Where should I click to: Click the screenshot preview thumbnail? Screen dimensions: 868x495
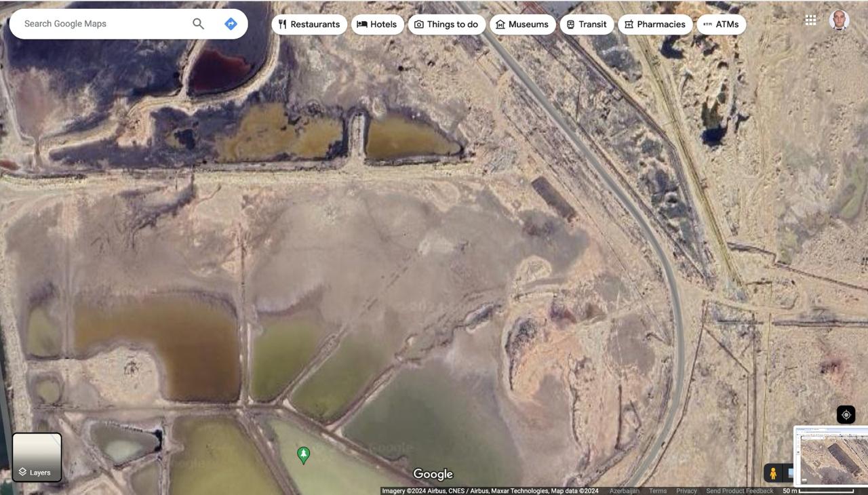click(831, 454)
